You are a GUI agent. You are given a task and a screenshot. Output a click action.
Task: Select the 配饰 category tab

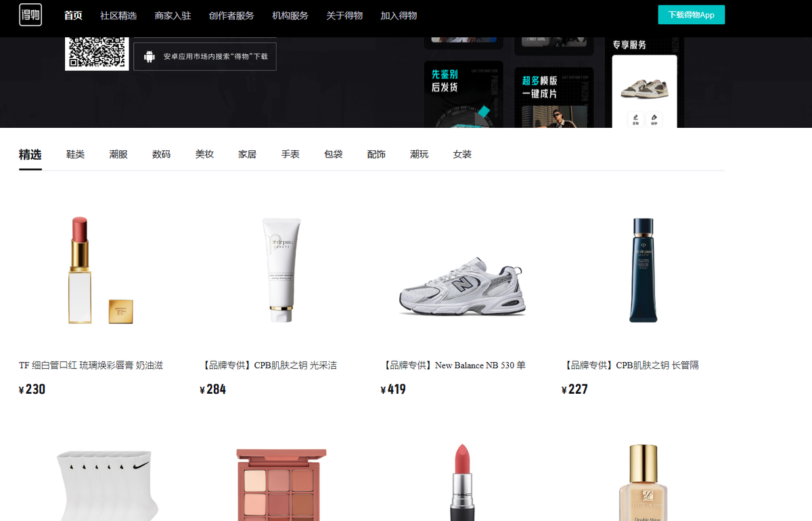coord(376,154)
